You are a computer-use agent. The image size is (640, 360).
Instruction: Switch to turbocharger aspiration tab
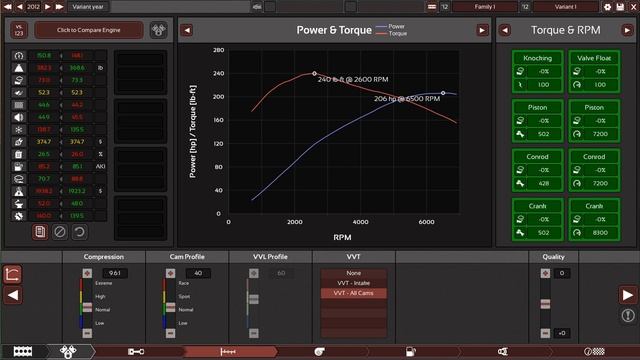(320, 351)
